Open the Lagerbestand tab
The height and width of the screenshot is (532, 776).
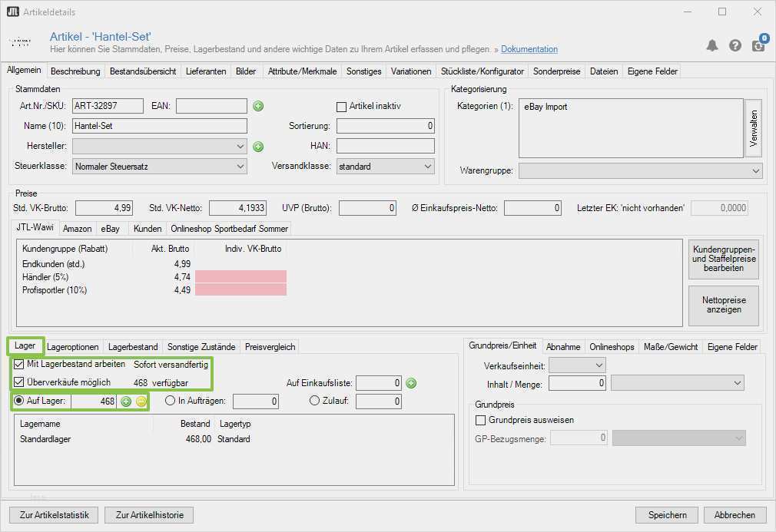[133, 346]
